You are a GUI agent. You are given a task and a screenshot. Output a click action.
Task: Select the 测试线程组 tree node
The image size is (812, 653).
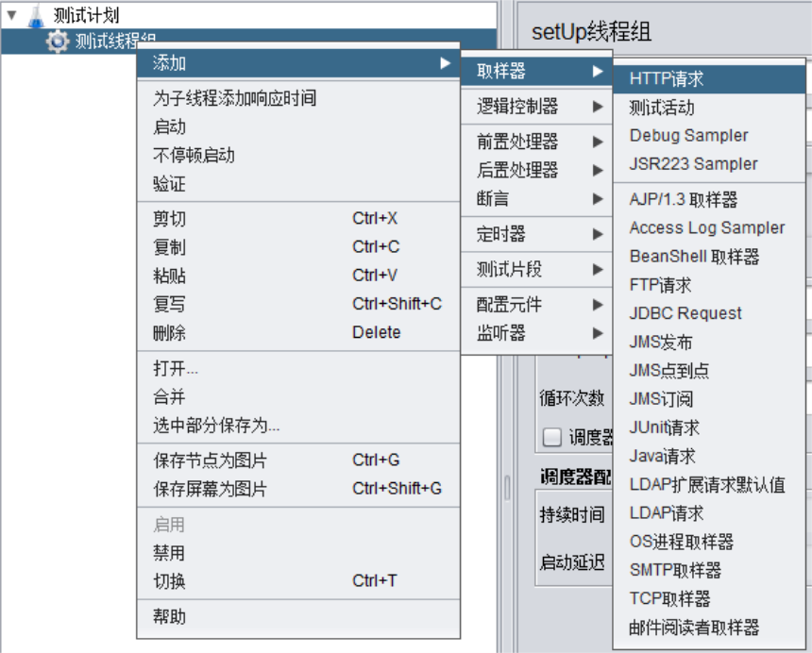[x=115, y=41]
